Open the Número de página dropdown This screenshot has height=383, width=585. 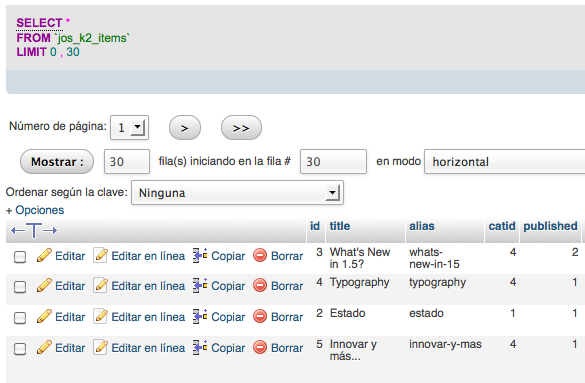coord(129,128)
